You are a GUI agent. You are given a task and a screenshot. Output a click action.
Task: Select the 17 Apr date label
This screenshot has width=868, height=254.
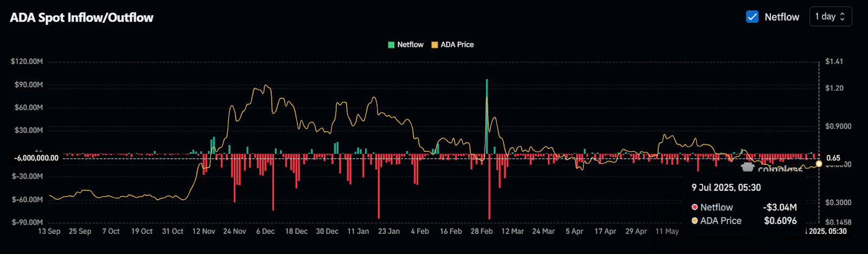click(x=605, y=231)
